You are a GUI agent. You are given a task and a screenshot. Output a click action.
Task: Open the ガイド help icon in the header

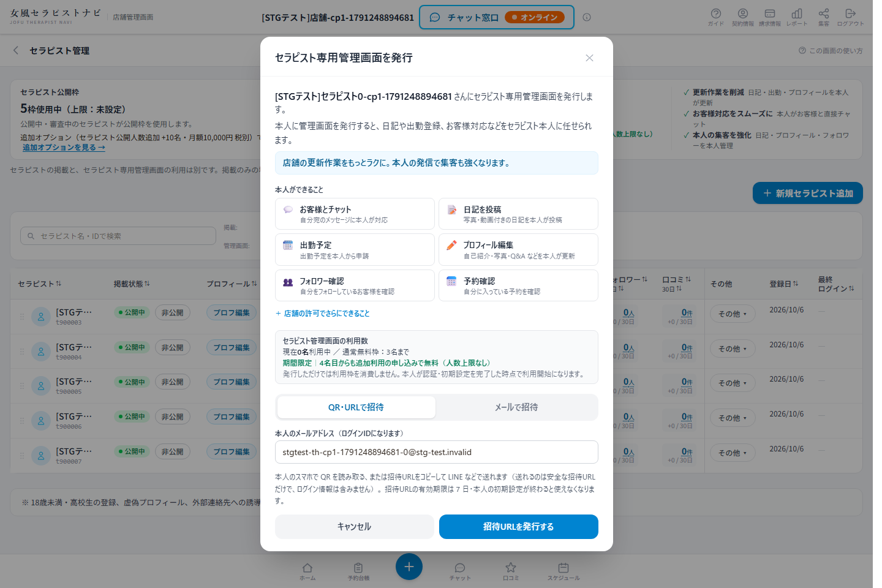(715, 17)
